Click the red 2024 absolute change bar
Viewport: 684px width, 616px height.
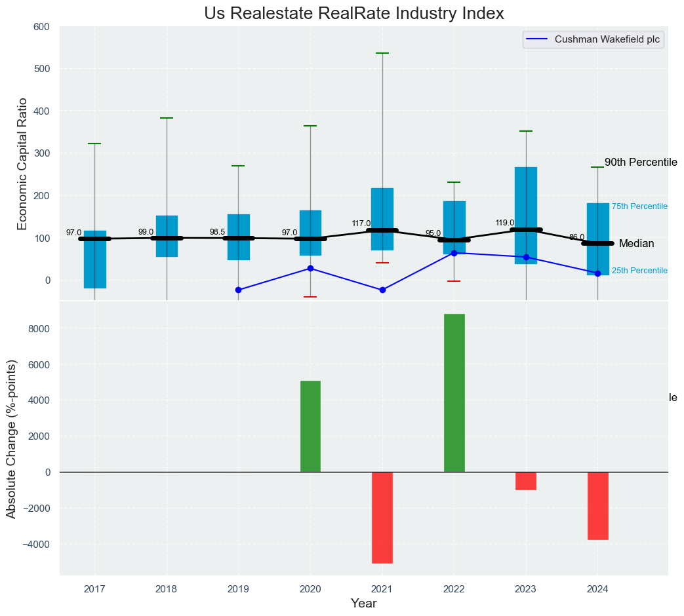click(x=597, y=505)
